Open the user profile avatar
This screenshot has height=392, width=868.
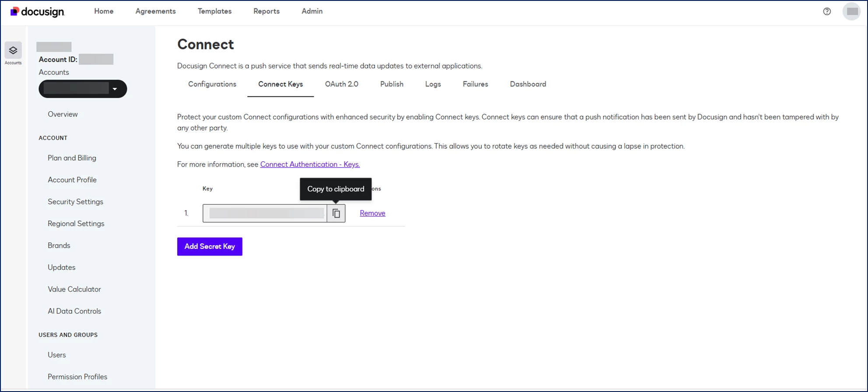852,11
